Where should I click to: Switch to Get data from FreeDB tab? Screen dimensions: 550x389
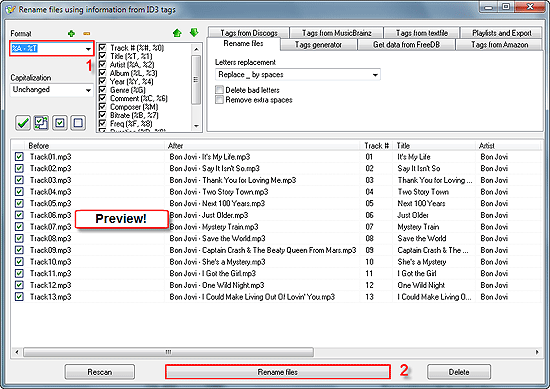pyautogui.click(x=406, y=45)
